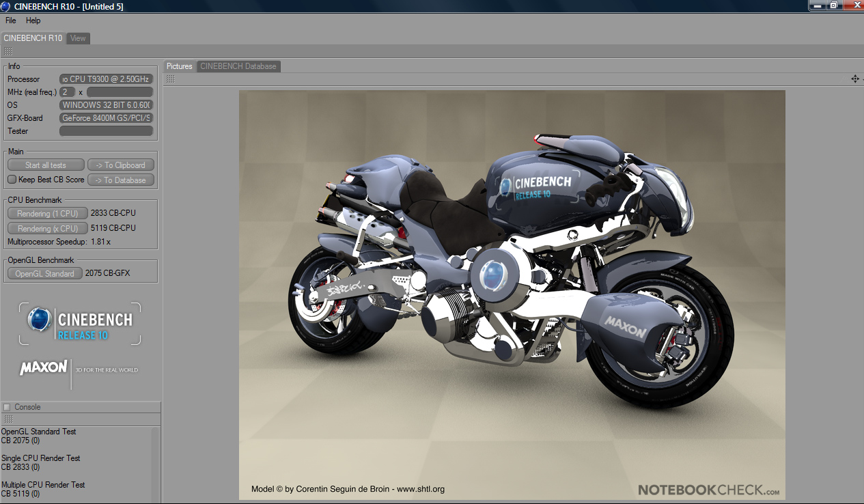Click the CINEBENCH Release 10 logo in the left panel

80,324
